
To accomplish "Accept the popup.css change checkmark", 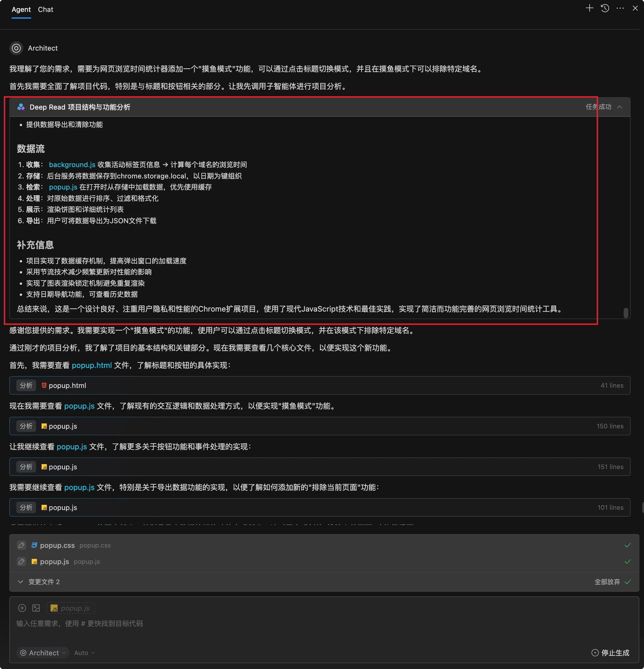I will click(627, 545).
